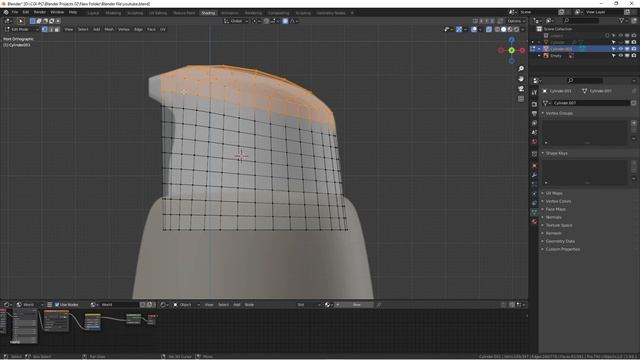This screenshot has height=360, width=640.
Task: Open the Mesh menu in viewport header
Action: pyautogui.click(x=109, y=29)
